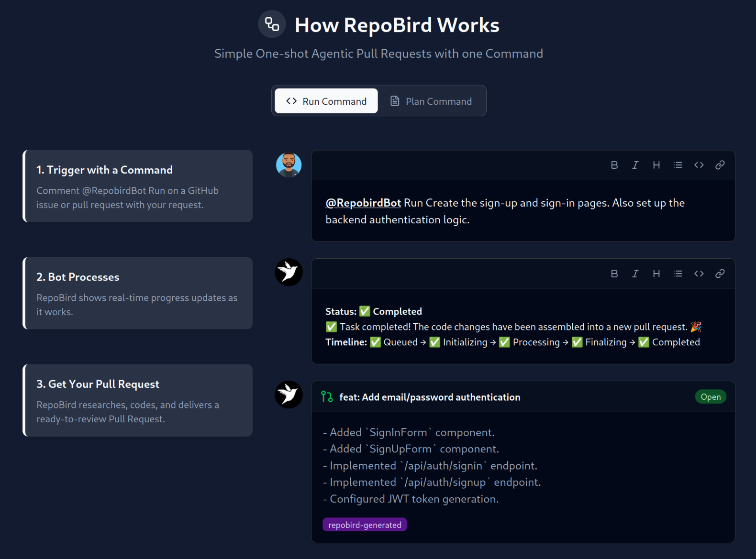The width and height of the screenshot is (756, 559).
Task: Click 'Configured JWT token generation' line
Action: [411, 499]
